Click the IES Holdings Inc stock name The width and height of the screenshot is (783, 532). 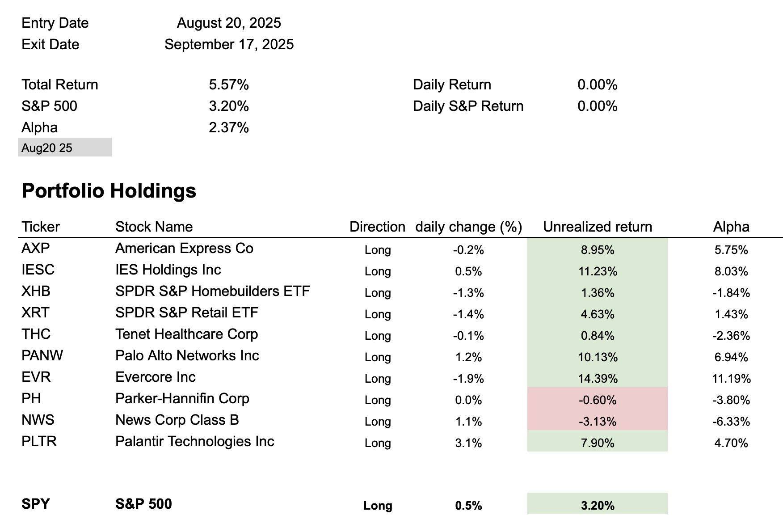coord(168,270)
